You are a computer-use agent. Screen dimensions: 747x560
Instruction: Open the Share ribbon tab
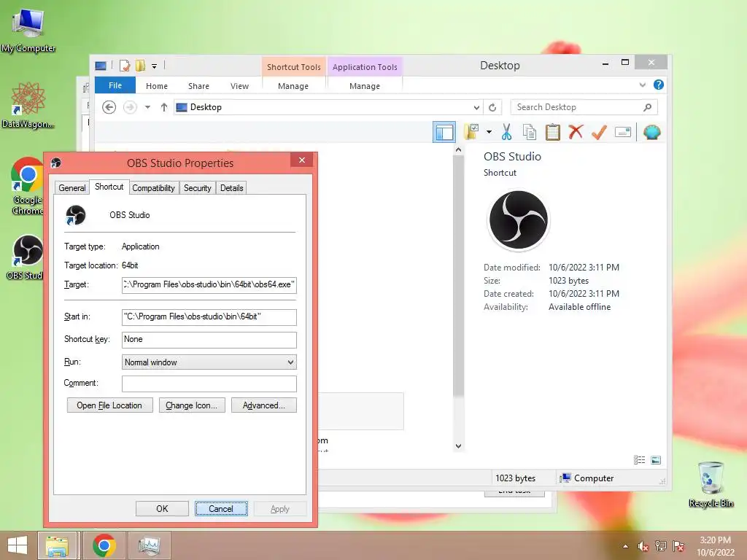coord(198,86)
